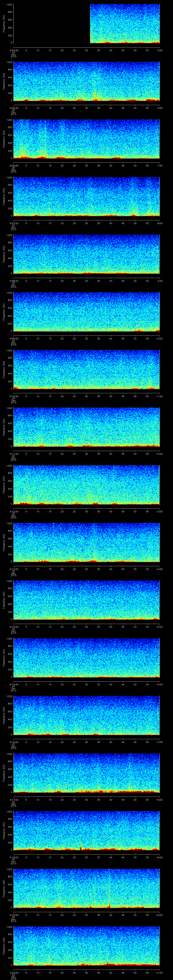173x980 pixels.
Task: Click the 6:11:00 start time label
Action: tap(14, 454)
